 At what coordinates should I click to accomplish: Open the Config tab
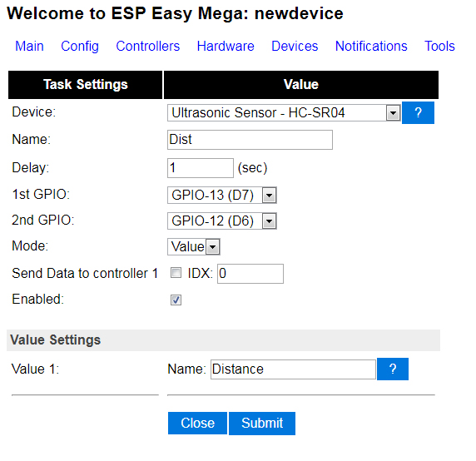click(80, 46)
